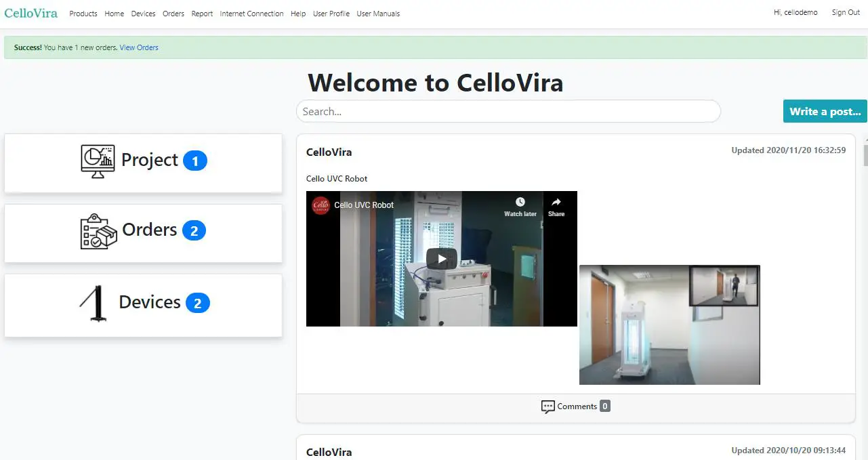Open the User Manuals page

(377, 14)
